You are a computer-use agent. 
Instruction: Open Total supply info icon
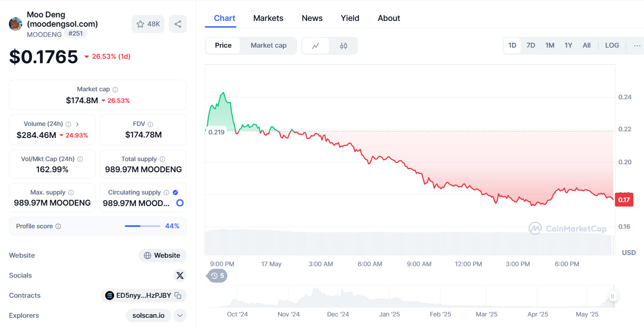coord(162,159)
